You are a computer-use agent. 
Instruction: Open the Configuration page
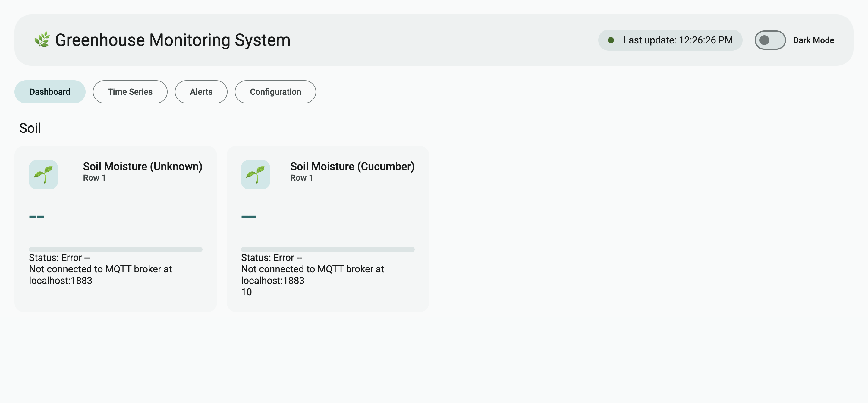pyautogui.click(x=275, y=91)
